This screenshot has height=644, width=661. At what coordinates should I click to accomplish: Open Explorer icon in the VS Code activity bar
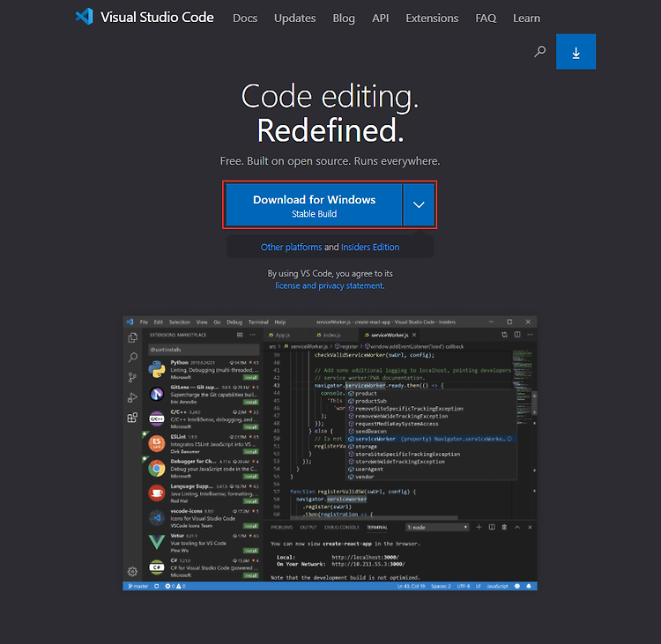pyautogui.click(x=132, y=337)
